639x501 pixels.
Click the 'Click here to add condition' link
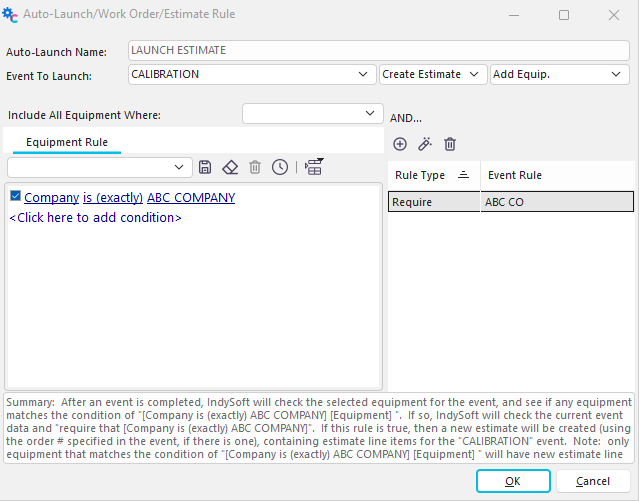(95, 217)
